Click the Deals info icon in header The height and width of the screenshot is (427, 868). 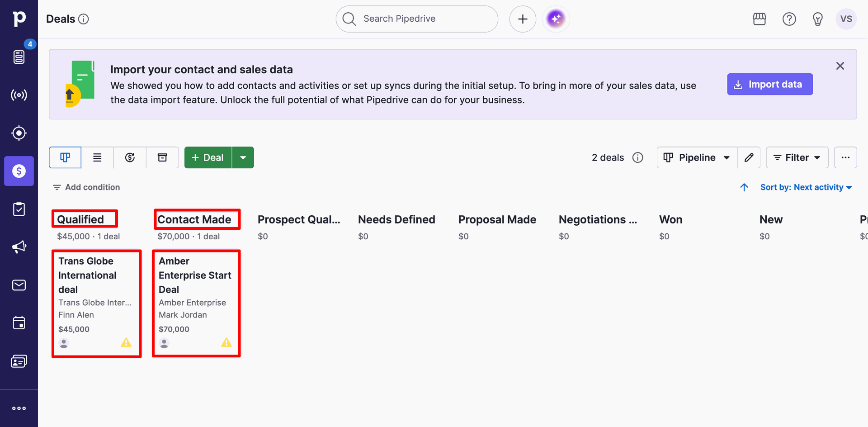(x=84, y=19)
